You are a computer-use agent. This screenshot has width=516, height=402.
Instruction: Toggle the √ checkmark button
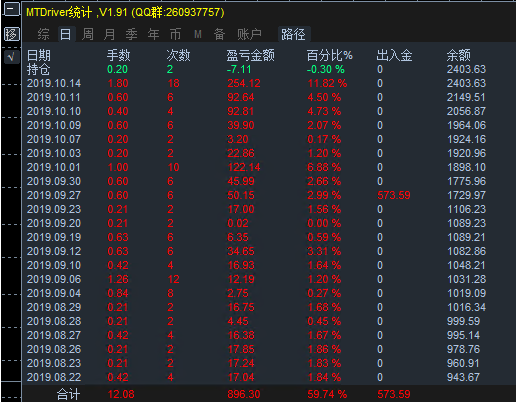(x=11, y=57)
